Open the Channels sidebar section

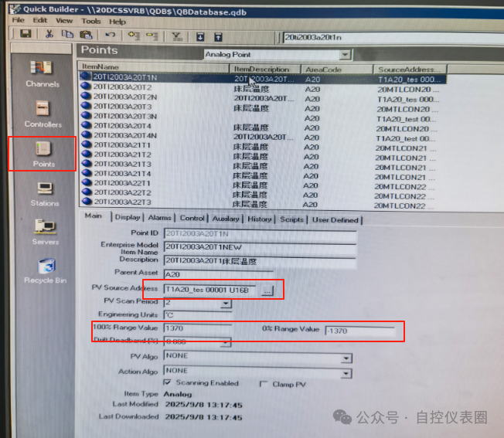point(43,74)
